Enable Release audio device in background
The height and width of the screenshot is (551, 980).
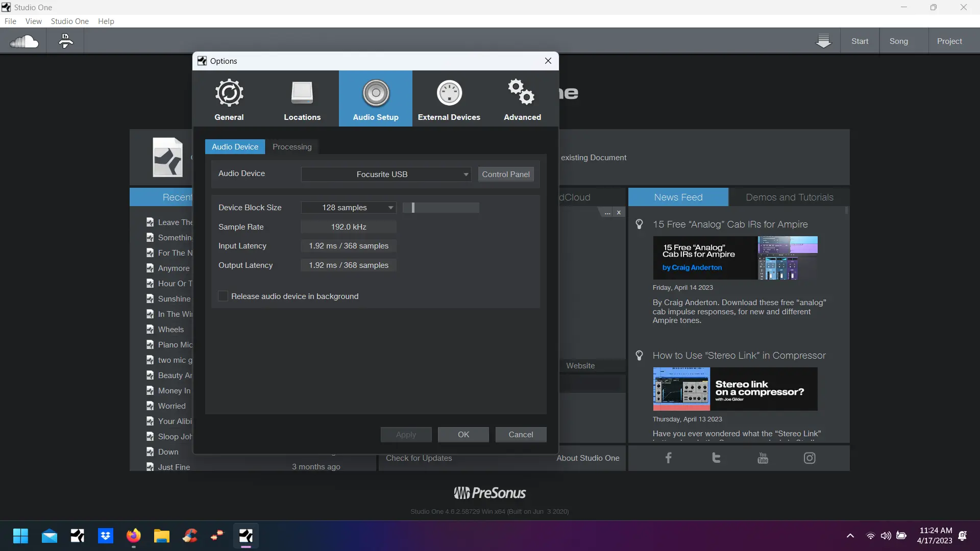pyautogui.click(x=223, y=296)
